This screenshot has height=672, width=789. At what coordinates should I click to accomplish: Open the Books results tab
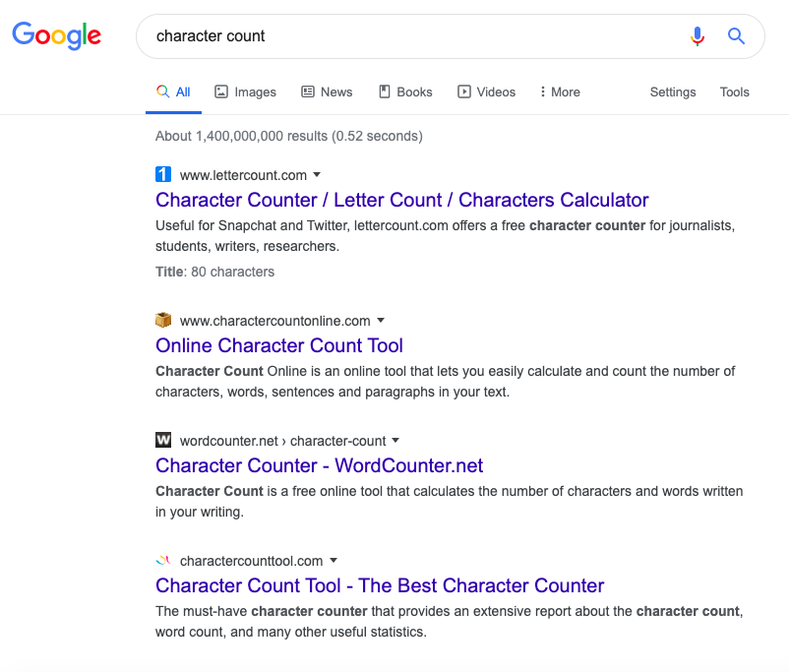405,92
